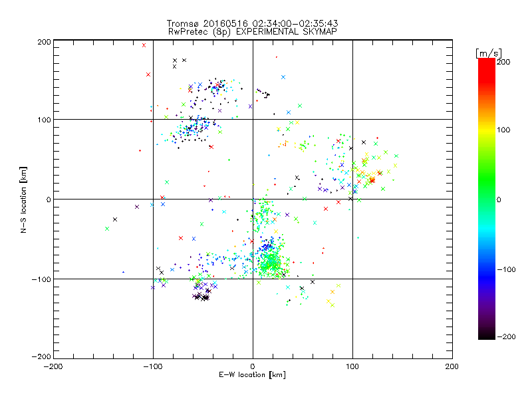Click the N-S axis tick label '100'

click(x=45, y=120)
